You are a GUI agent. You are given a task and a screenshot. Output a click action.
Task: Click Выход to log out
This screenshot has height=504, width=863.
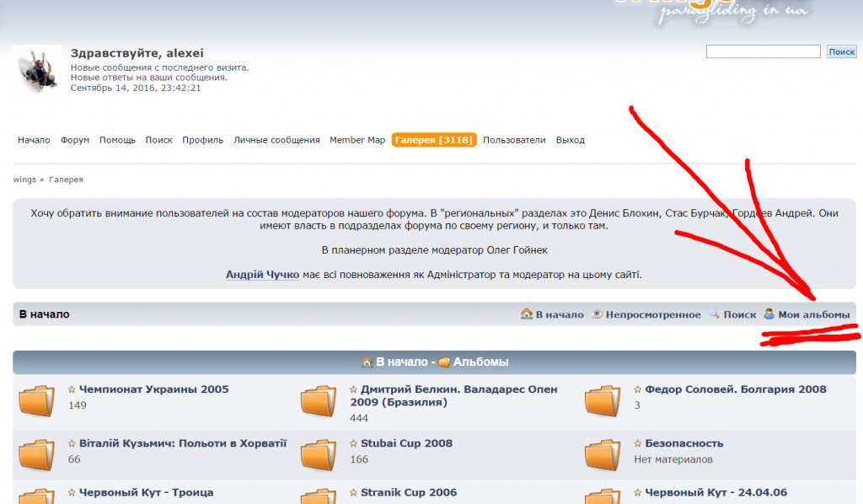coord(570,140)
